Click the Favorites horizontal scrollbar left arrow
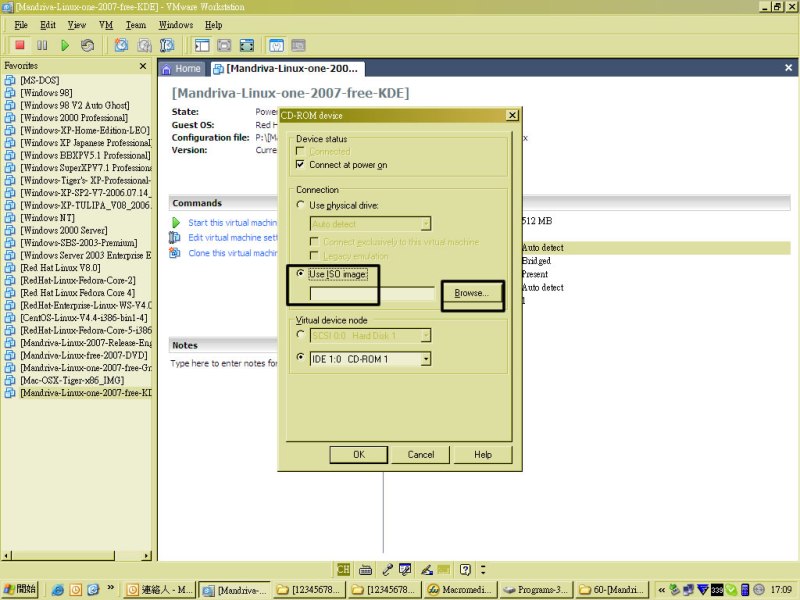The height and width of the screenshot is (600, 800). (x=6, y=556)
